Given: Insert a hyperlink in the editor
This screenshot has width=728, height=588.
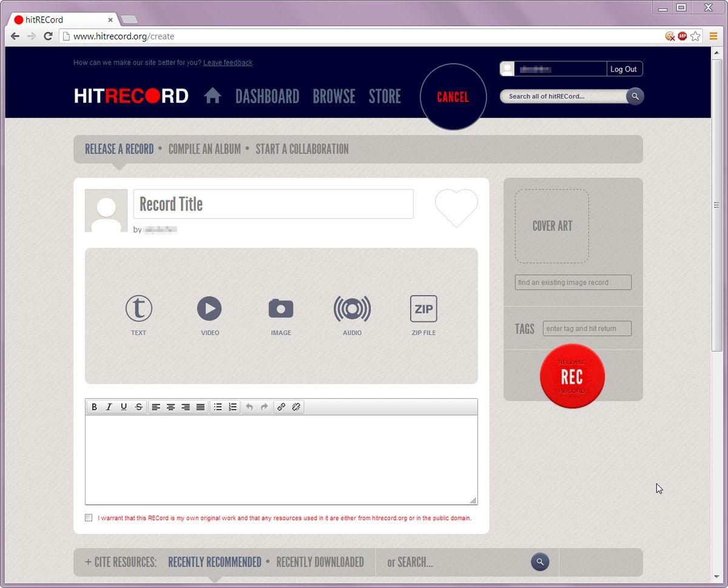Looking at the screenshot, I should [x=281, y=407].
